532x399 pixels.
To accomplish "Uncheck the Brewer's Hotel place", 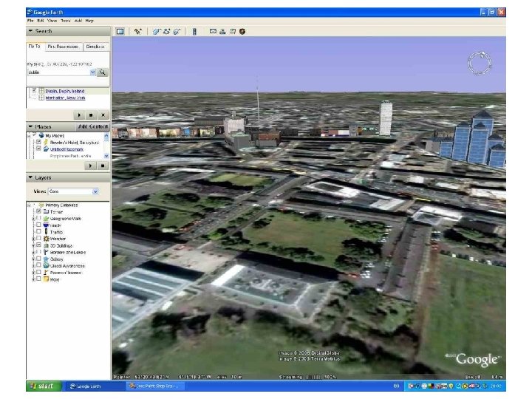I will tap(38, 142).
